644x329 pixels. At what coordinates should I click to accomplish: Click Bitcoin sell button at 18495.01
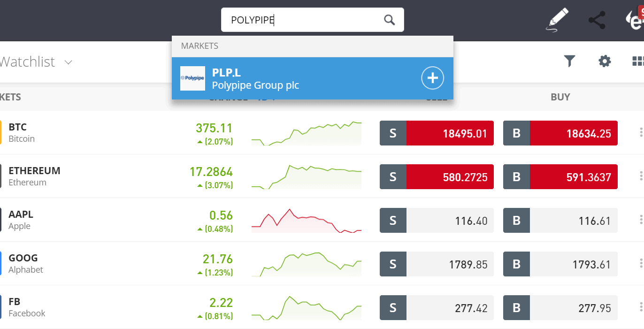tap(437, 133)
